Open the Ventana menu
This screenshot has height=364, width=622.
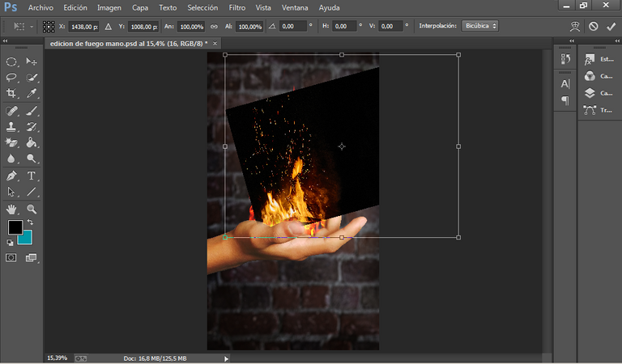point(295,7)
